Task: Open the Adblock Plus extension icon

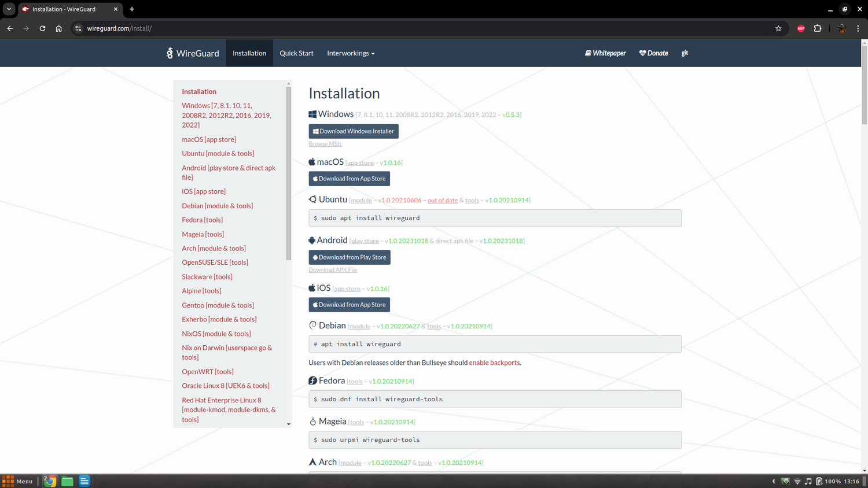Action: coord(801,28)
